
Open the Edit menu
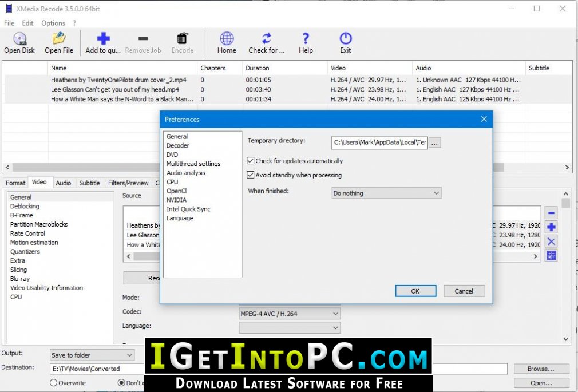pyautogui.click(x=27, y=23)
